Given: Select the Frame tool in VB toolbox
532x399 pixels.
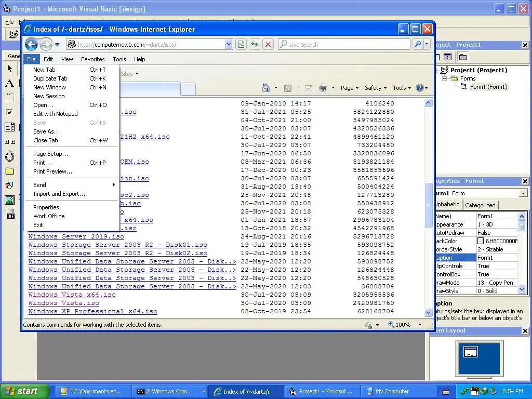Looking at the screenshot, I should pos(10,97).
